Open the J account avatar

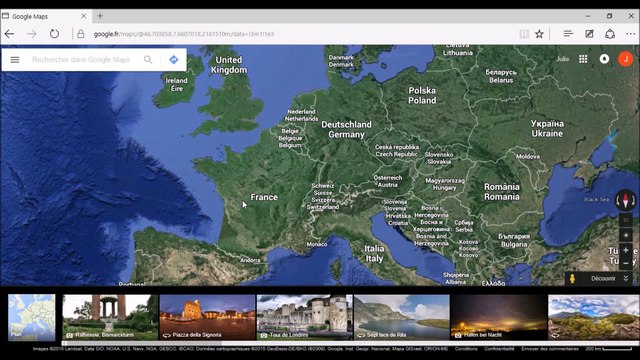coord(625,59)
